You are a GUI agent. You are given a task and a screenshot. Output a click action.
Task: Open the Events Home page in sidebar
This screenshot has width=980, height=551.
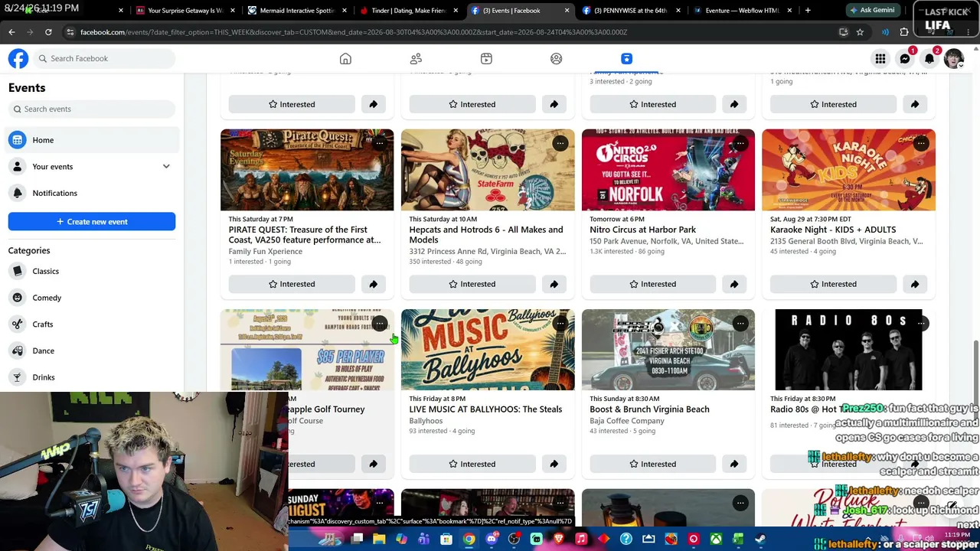[92, 140]
